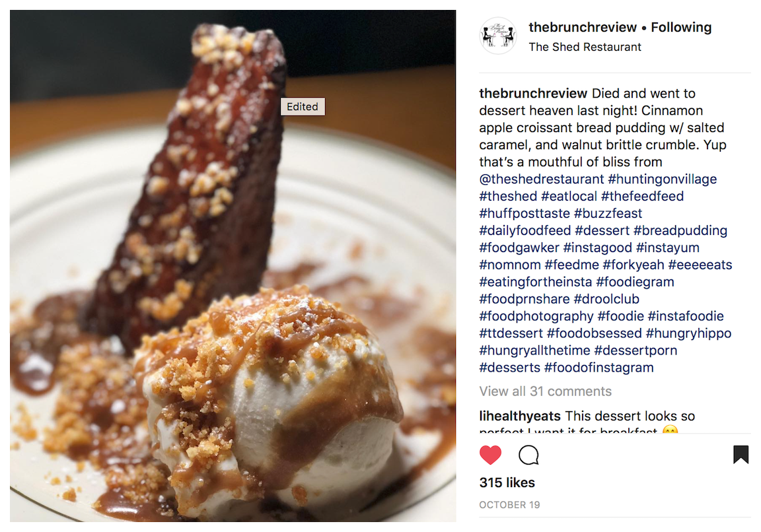Viewport: 761px width, 532px height.
Task: Open thebrunchreview username in caption
Action: tap(533, 93)
